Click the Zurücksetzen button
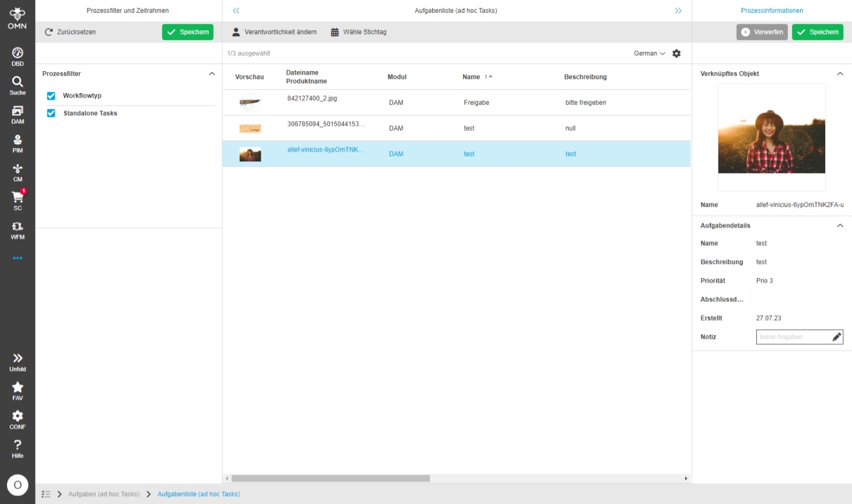This screenshot has height=504, width=852. [71, 32]
